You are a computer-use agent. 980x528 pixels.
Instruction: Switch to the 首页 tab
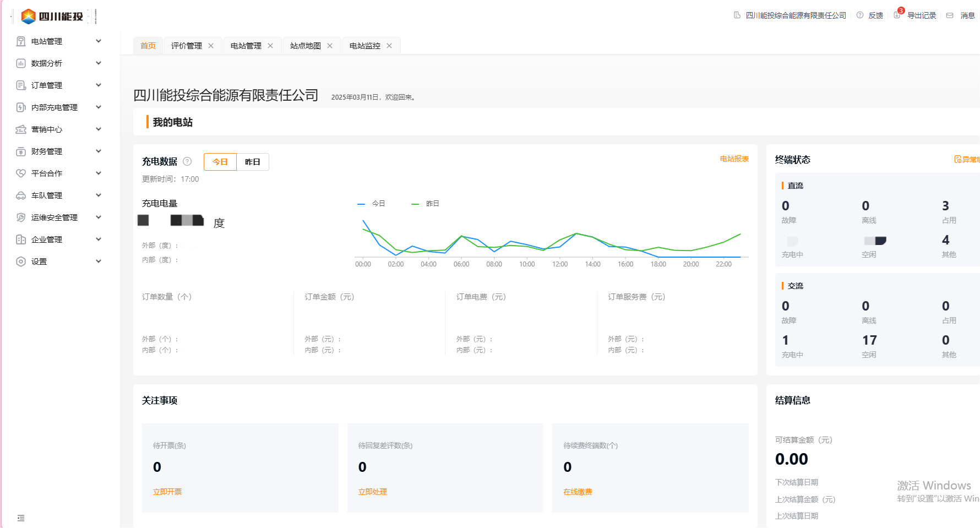tap(148, 46)
